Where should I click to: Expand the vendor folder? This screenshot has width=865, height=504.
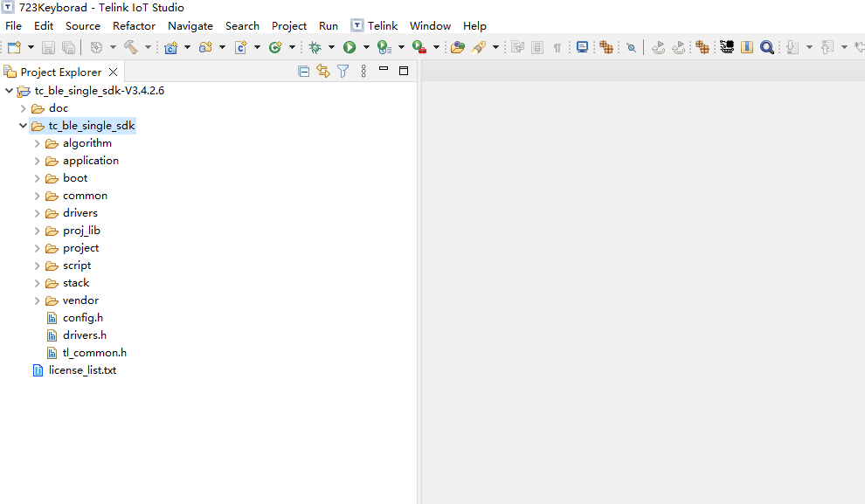pyautogui.click(x=37, y=300)
